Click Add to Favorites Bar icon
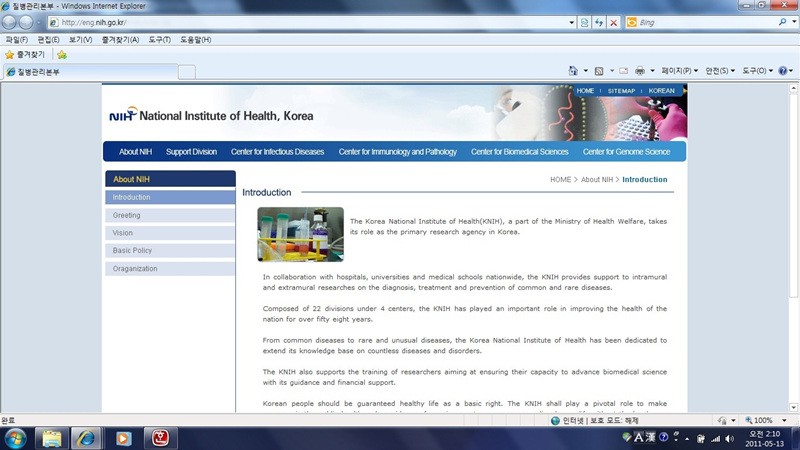Image resolution: width=800 pixels, height=450 pixels. click(62, 55)
